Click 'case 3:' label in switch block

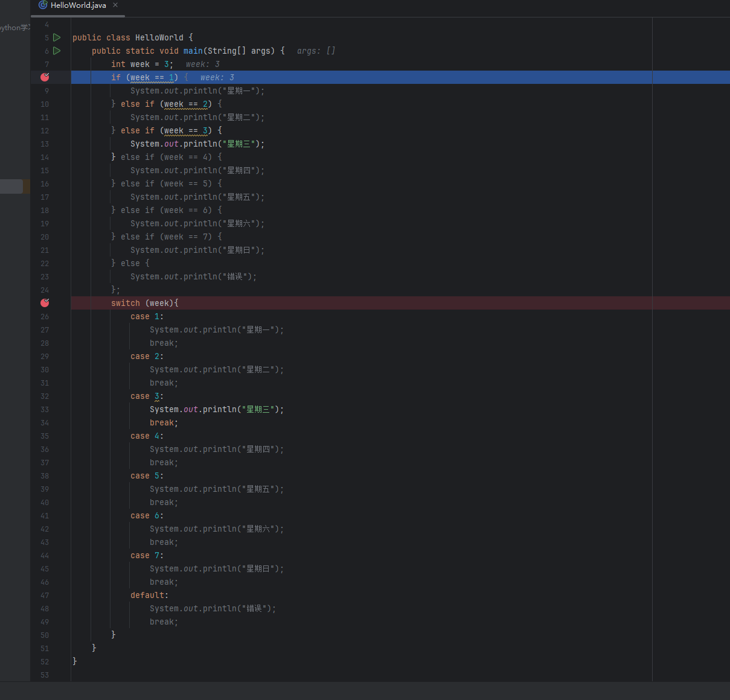pyautogui.click(x=147, y=396)
